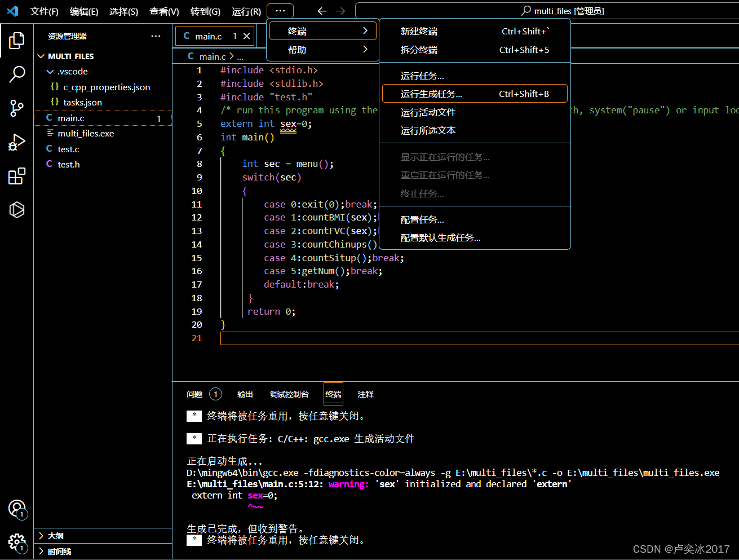Select multi_files.exe in file tree
The height and width of the screenshot is (560, 739).
[x=103, y=133]
